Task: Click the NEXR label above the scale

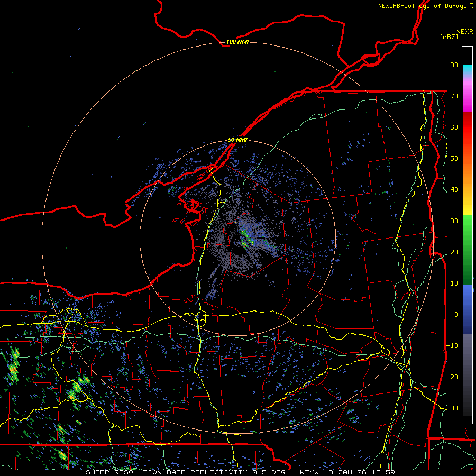Action: point(465,32)
